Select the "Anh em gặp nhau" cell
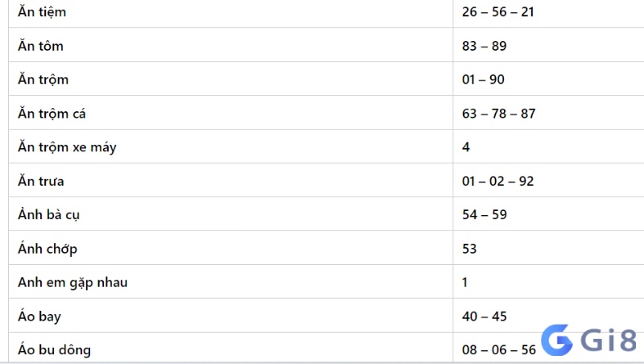644x364 pixels. click(x=230, y=282)
